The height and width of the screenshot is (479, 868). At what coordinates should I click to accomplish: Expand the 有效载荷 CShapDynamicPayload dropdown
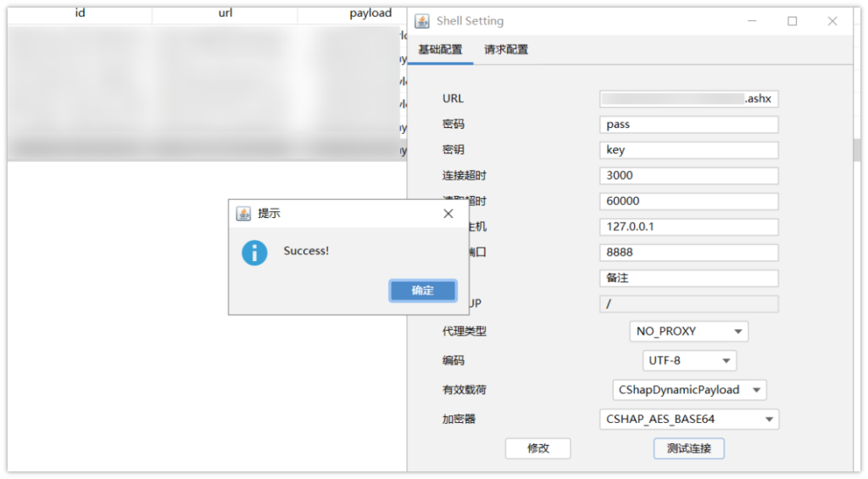(689, 390)
